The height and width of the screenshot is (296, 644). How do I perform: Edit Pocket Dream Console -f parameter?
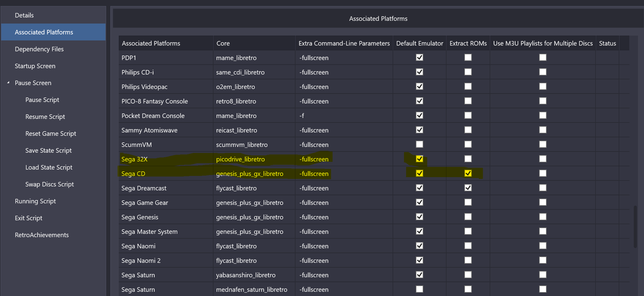pos(344,116)
